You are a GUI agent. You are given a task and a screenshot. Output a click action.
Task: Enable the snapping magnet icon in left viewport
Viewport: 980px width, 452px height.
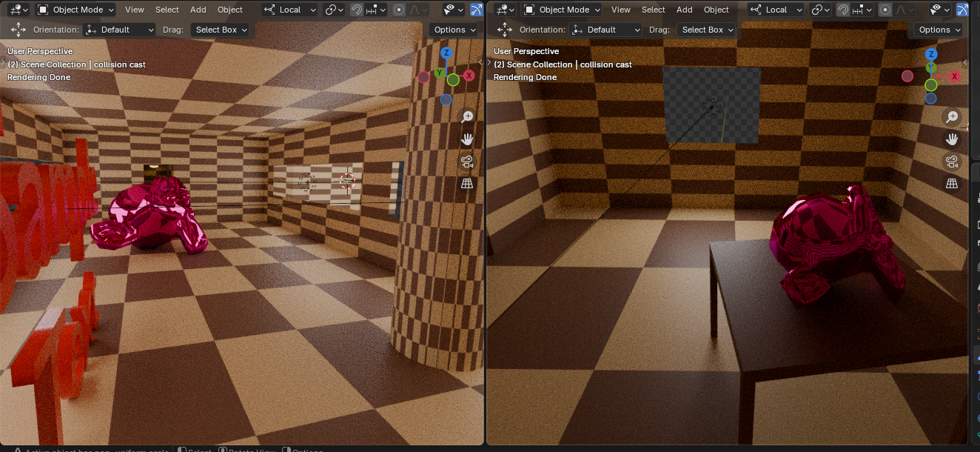pos(358,10)
